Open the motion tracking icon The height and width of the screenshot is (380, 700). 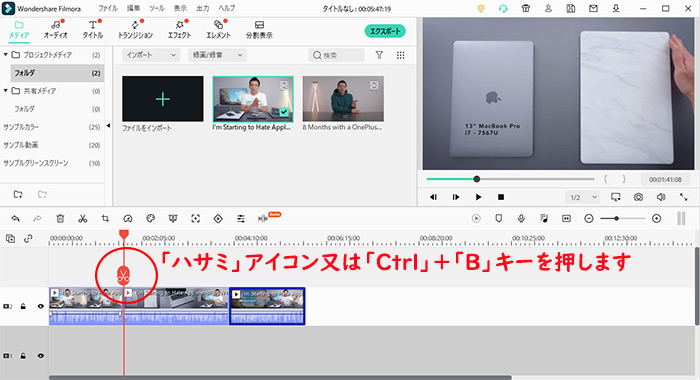point(196,218)
